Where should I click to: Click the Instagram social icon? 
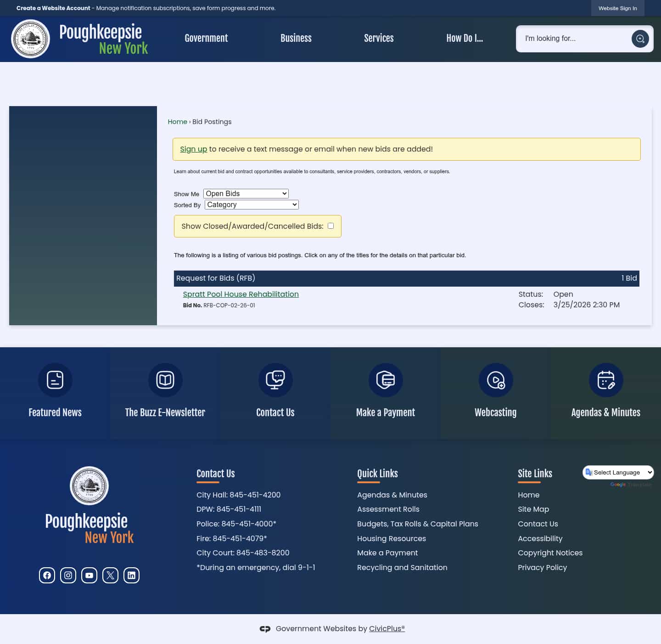68,575
